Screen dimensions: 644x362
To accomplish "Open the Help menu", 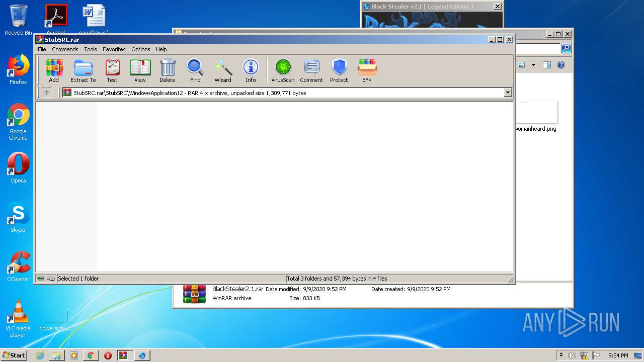I will 161,49.
